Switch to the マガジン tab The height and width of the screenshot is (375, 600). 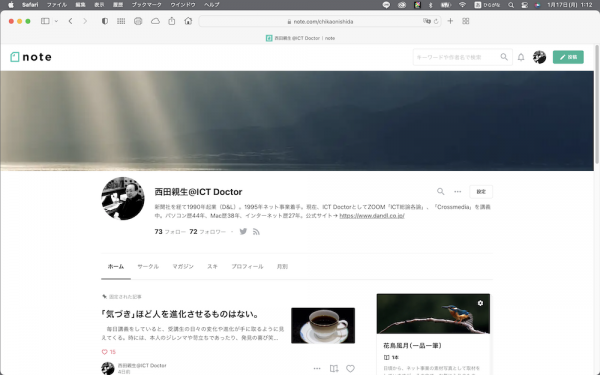[183, 266]
